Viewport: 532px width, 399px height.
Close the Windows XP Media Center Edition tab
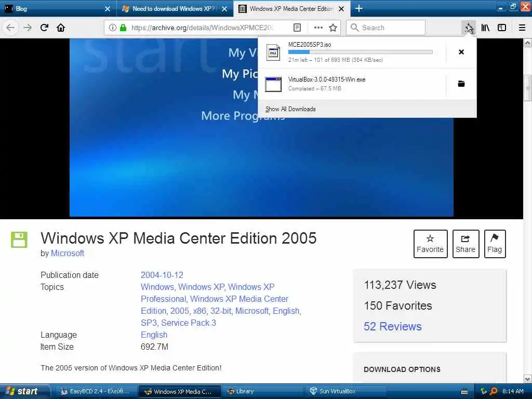click(341, 9)
